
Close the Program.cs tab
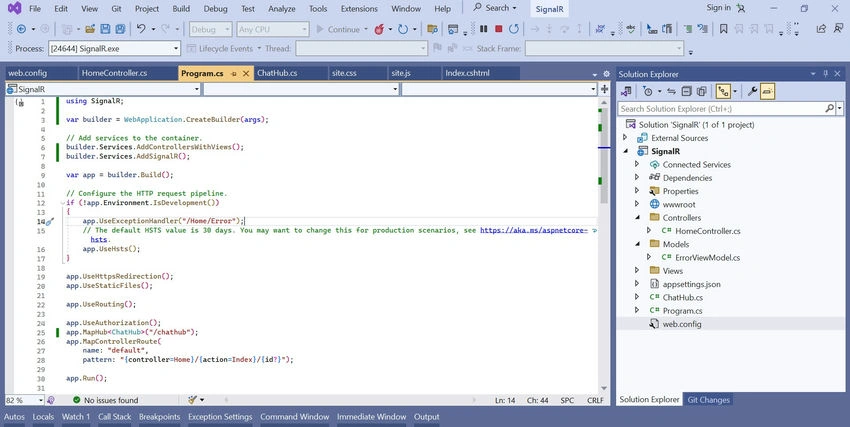tap(246, 73)
